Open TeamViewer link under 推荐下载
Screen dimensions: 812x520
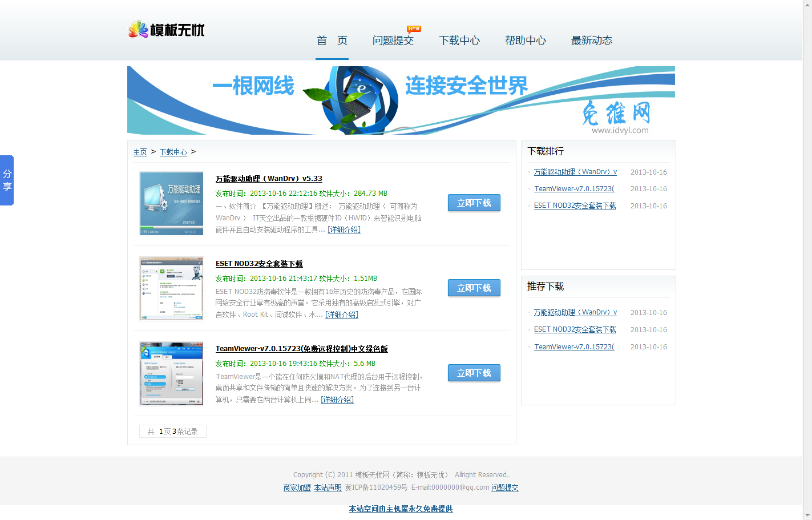(x=574, y=346)
